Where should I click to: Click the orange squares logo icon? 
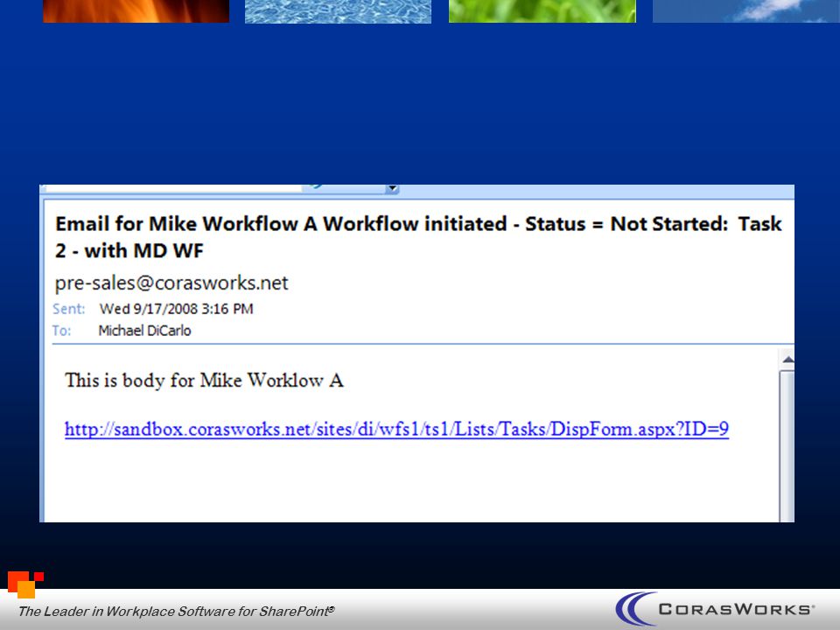(x=25, y=584)
